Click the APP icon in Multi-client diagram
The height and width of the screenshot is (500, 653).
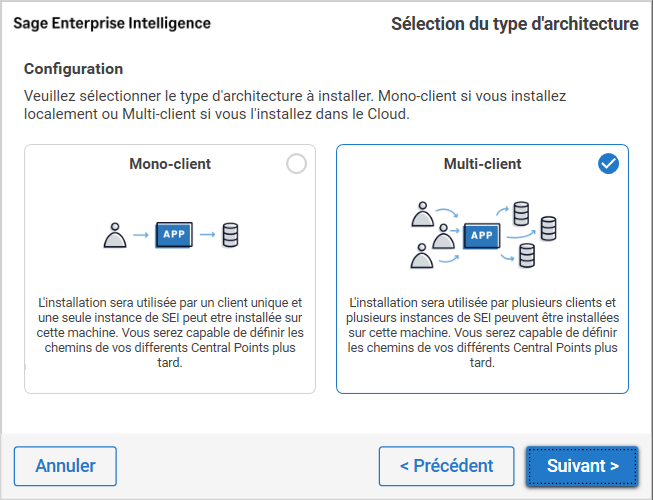tap(482, 236)
